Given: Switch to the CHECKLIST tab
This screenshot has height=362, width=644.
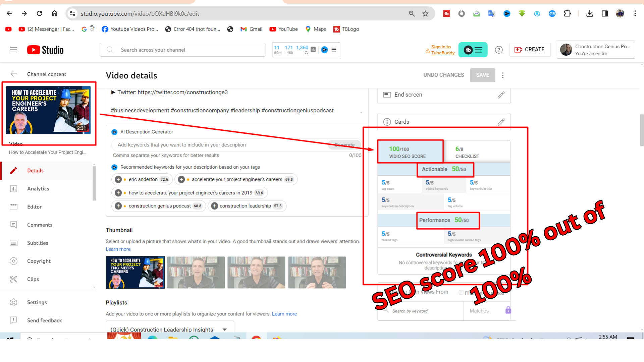Looking at the screenshot, I should coord(477,152).
